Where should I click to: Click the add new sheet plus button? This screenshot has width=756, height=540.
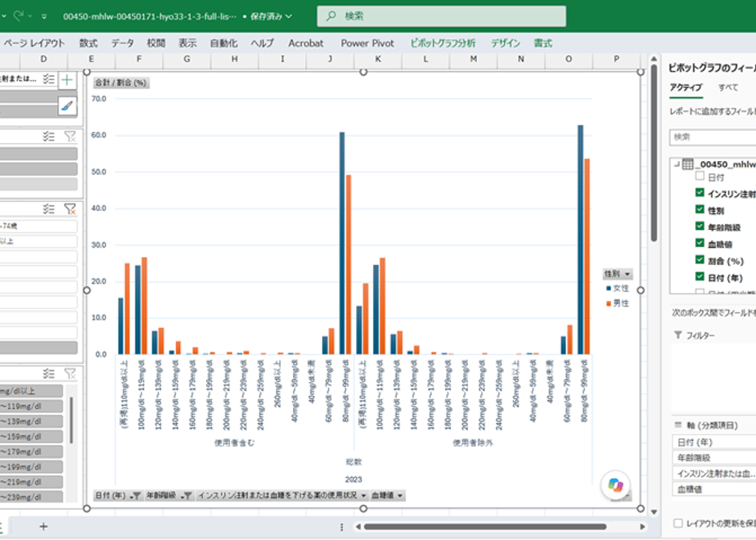click(43, 527)
